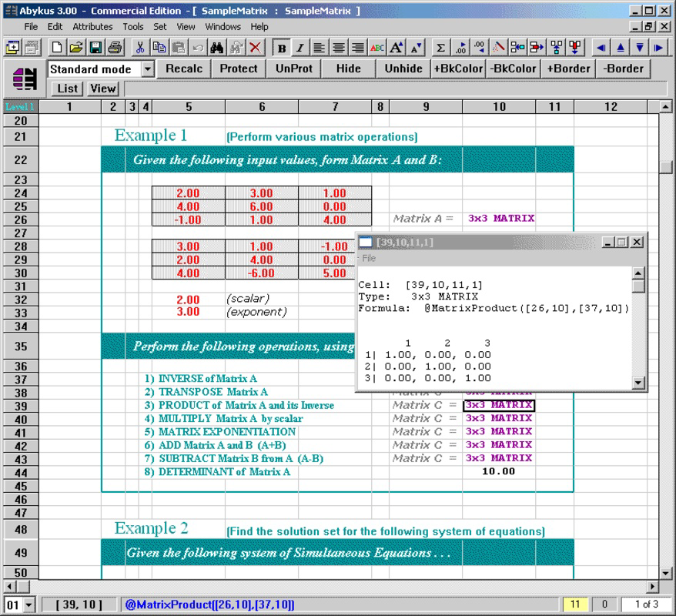This screenshot has width=676, height=616.
Task: Click the Abykus logo icon beside mode selector
Action: pyautogui.click(x=25, y=79)
